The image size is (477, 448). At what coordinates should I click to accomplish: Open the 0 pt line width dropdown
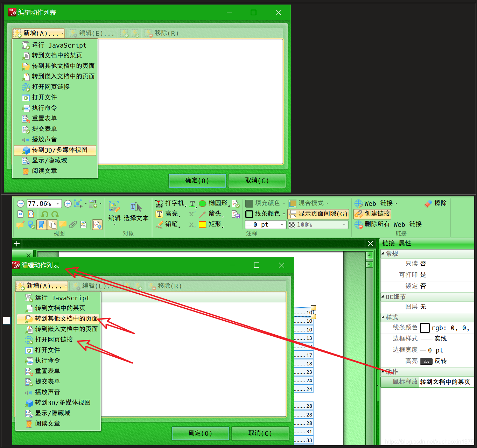point(282,225)
